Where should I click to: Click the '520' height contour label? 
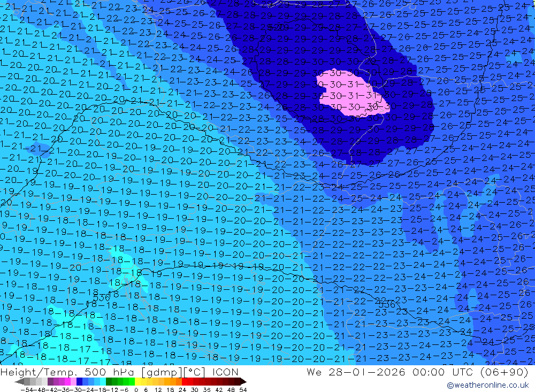[277, 27]
